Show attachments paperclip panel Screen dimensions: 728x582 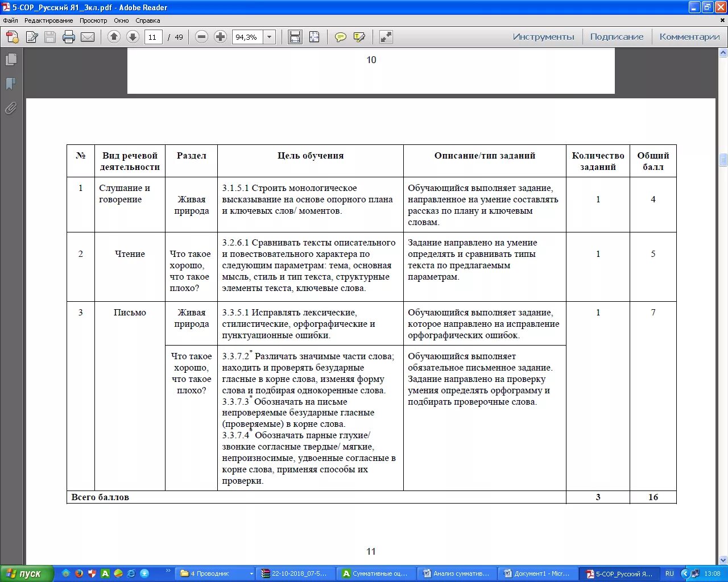(11, 108)
